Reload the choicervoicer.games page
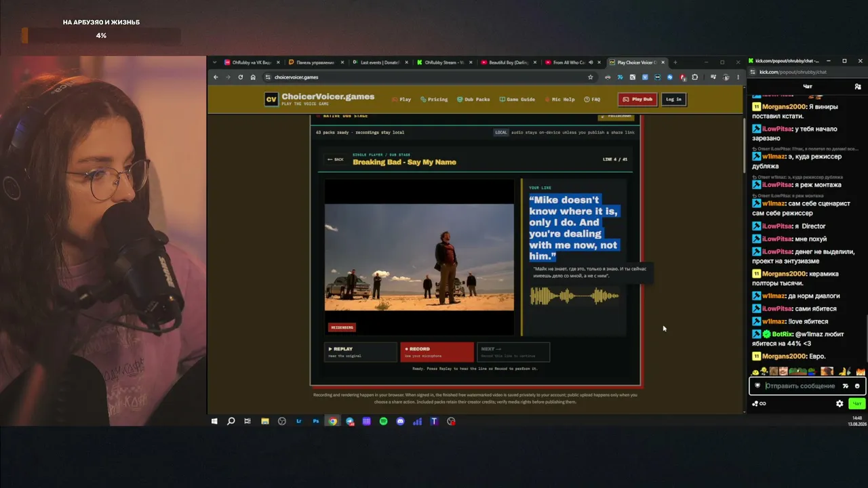Viewport: 868px width, 488px height. click(x=240, y=77)
